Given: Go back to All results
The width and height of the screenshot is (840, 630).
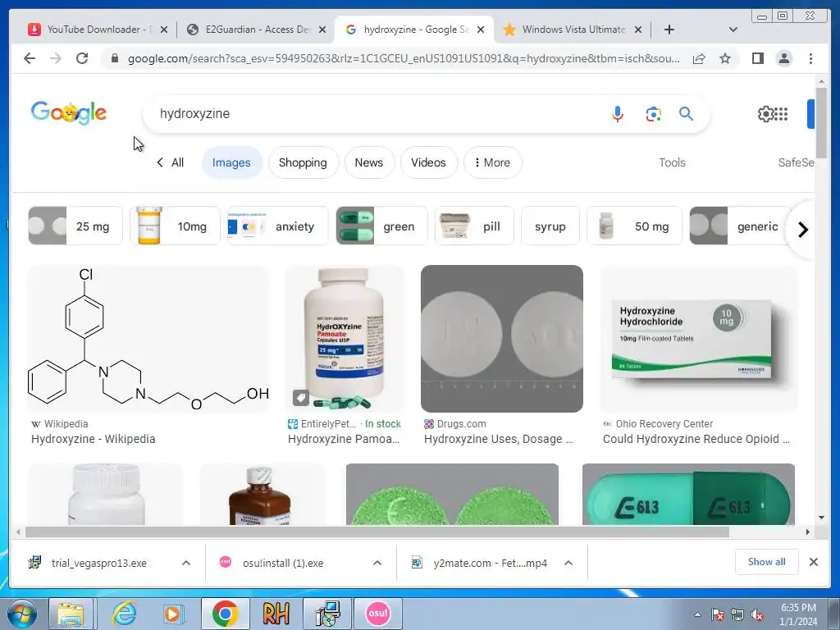Looking at the screenshot, I should 171,162.
